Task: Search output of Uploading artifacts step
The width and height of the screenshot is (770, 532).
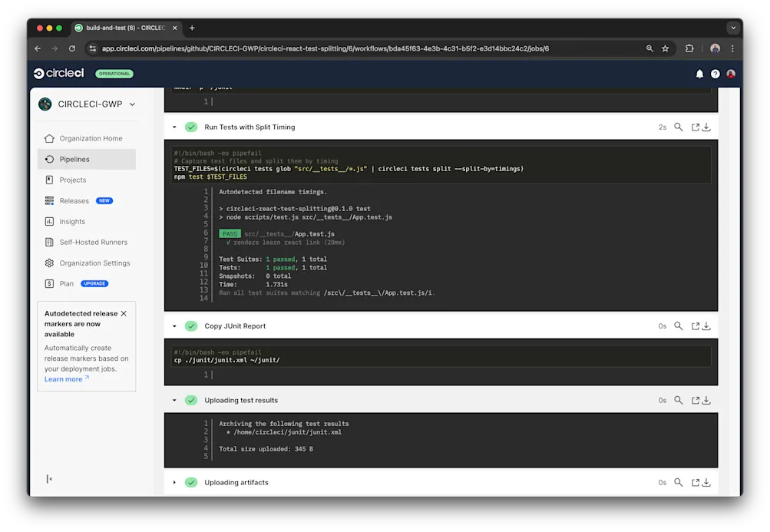Action: pyautogui.click(x=678, y=482)
